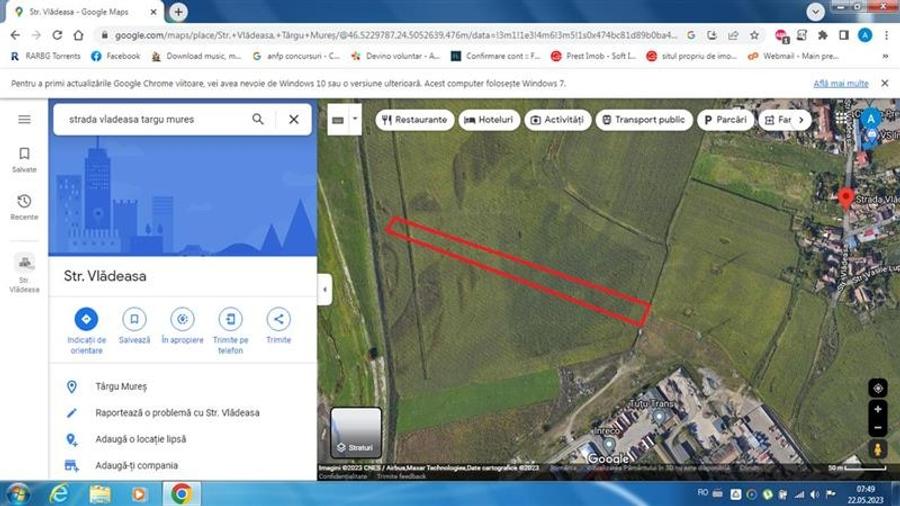This screenshot has height=506, width=900.
Task: Open Chrome in the taskbar
Action: point(181,493)
